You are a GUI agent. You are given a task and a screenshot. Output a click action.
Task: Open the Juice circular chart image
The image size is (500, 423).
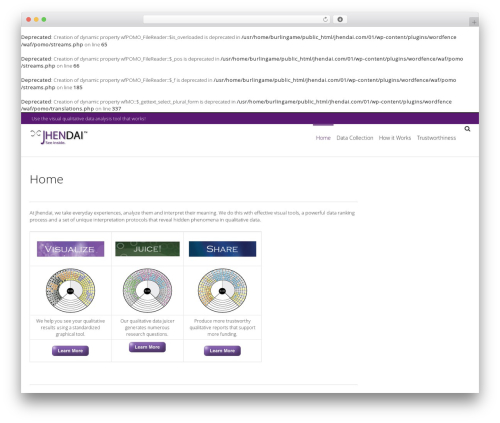(x=147, y=291)
